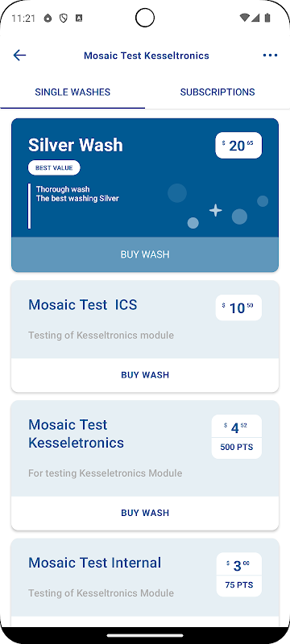The image size is (290, 644).
Task: Tap the Wi-Fi signal status icon
Action: tap(245, 18)
